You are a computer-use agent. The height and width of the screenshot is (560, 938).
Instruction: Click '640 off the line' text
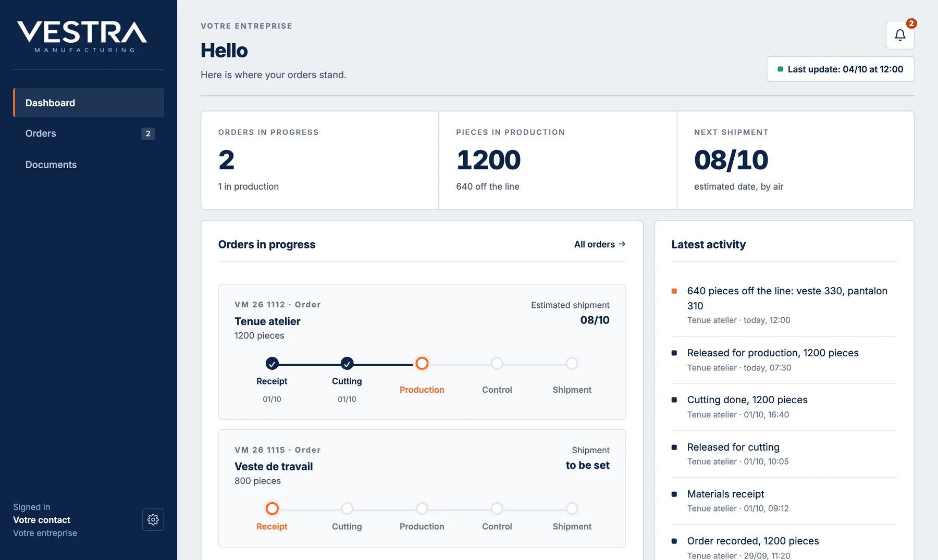(488, 186)
